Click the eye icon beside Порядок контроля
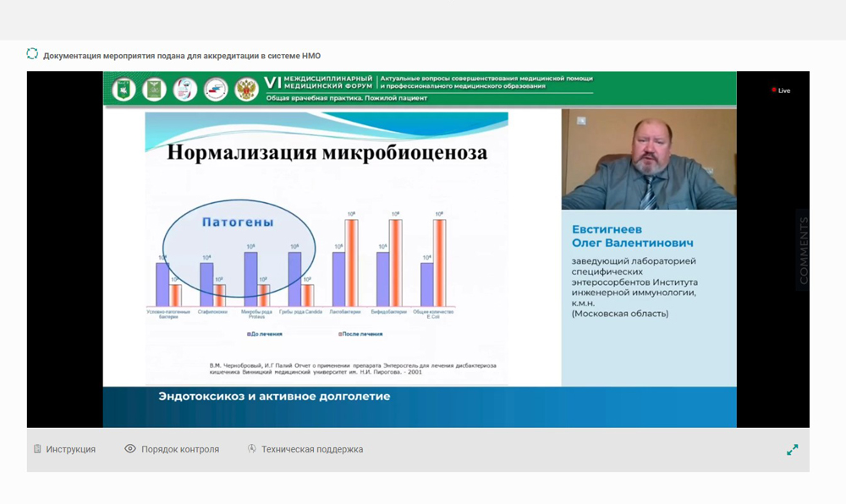846x504 pixels. point(130,449)
